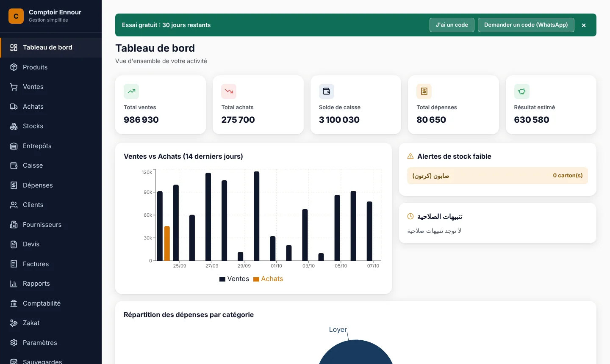The width and height of the screenshot is (610, 364).
Task: Click the Solde de caisse wallet icon
Action: click(x=327, y=91)
